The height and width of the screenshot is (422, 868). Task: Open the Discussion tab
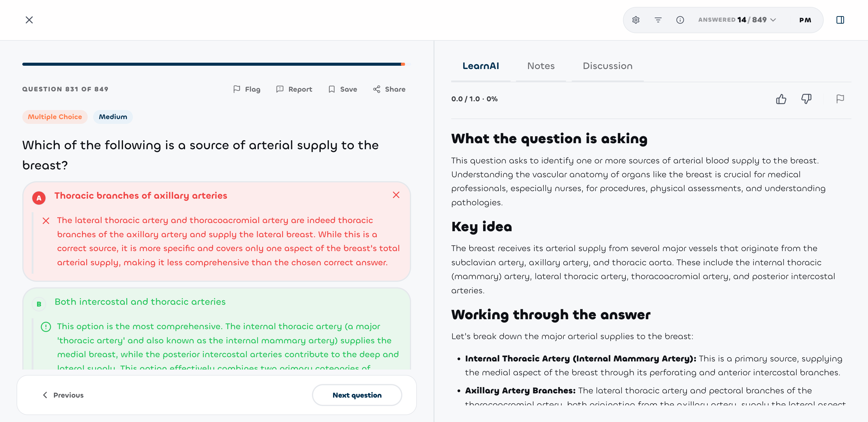[x=608, y=66]
